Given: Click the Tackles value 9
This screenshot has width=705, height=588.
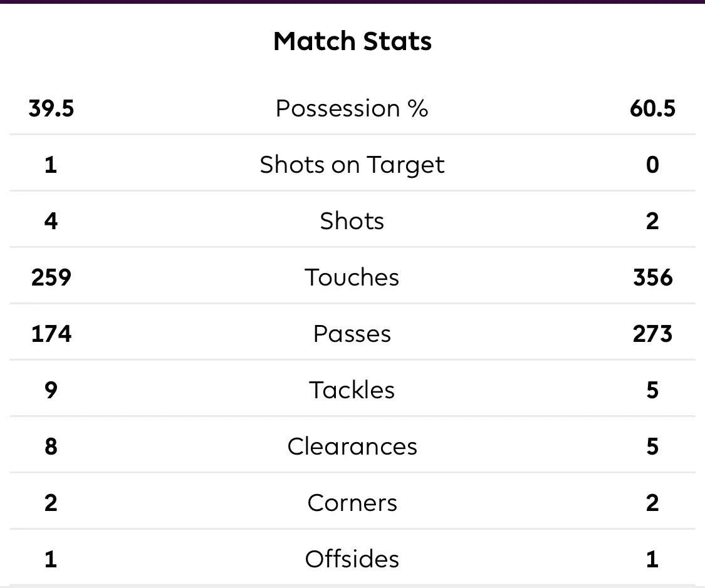Looking at the screenshot, I should (x=51, y=390).
